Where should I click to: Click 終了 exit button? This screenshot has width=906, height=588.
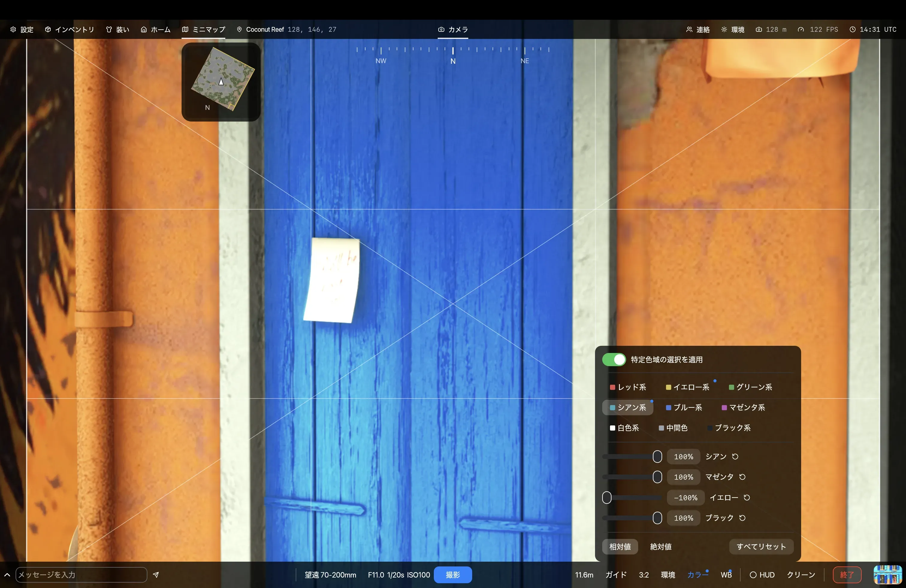[847, 575]
